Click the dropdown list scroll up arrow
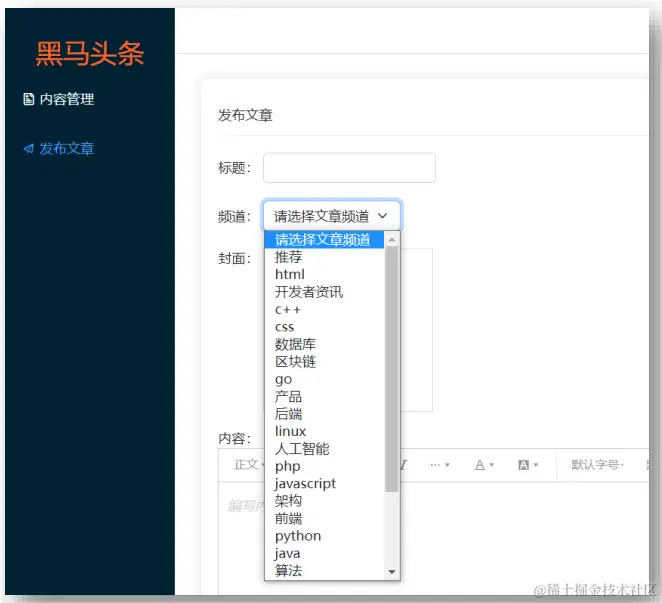 (x=392, y=239)
